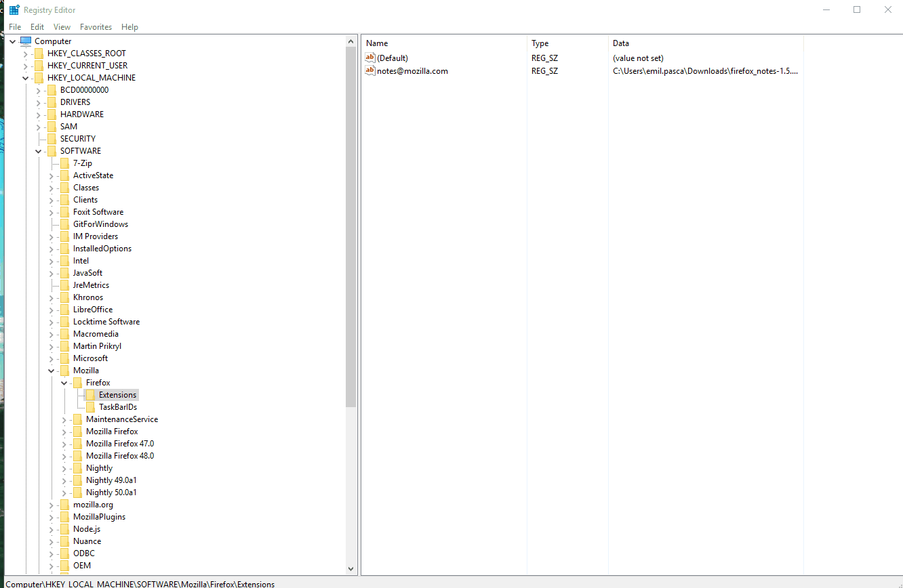Click the GitForWindows folder icon
This screenshot has width=903, height=588.
click(64, 224)
